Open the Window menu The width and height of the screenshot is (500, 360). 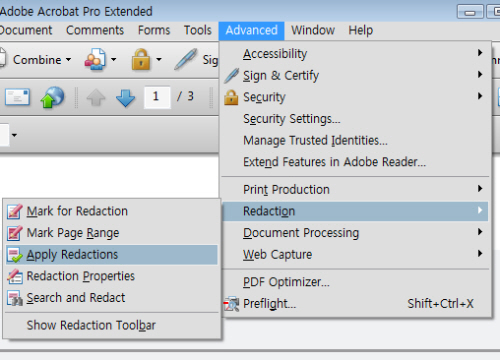pos(313,30)
